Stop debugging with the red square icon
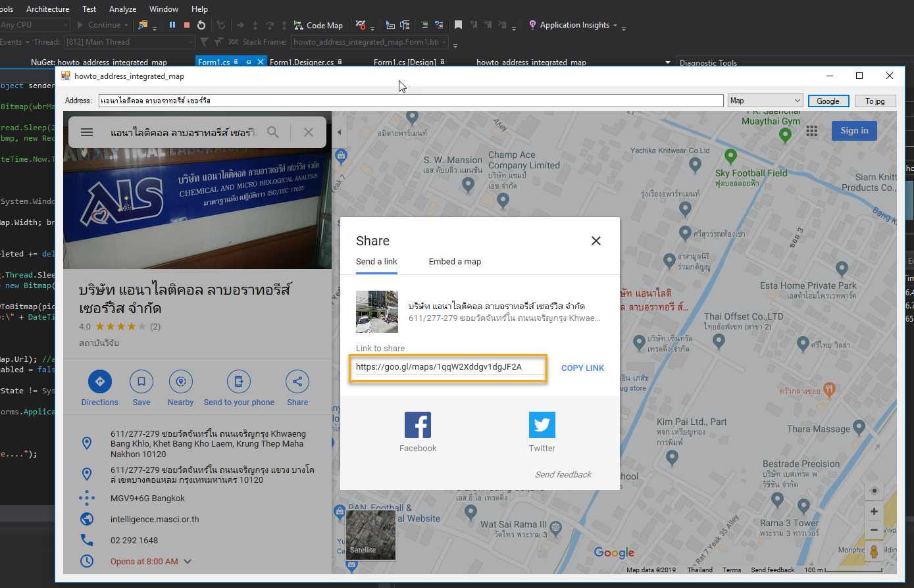 (x=187, y=25)
